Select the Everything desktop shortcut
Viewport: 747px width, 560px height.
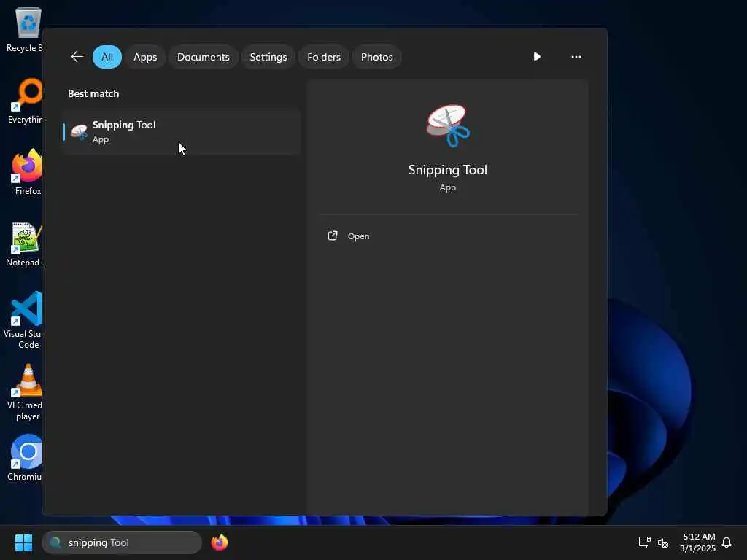click(25, 101)
